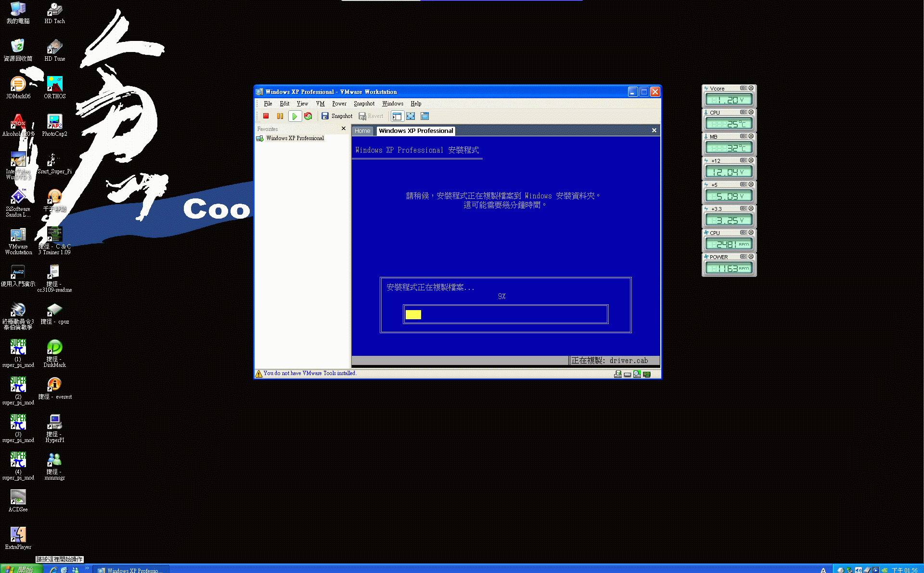Select the HD Tune desktop icon
The image size is (924, 573).
point(54,51)
